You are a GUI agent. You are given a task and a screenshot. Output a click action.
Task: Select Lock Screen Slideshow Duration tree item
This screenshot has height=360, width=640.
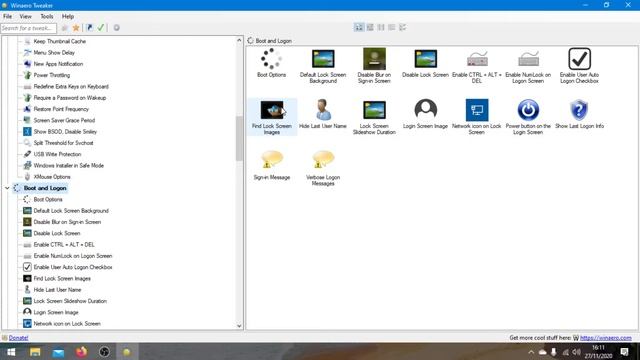[70, 301]
